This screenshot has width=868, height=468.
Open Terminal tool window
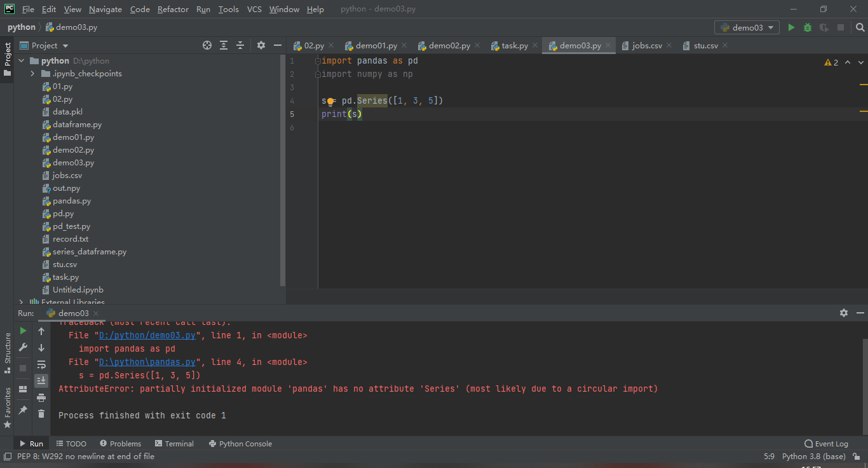pyautogui.click(x=174, y=443)
